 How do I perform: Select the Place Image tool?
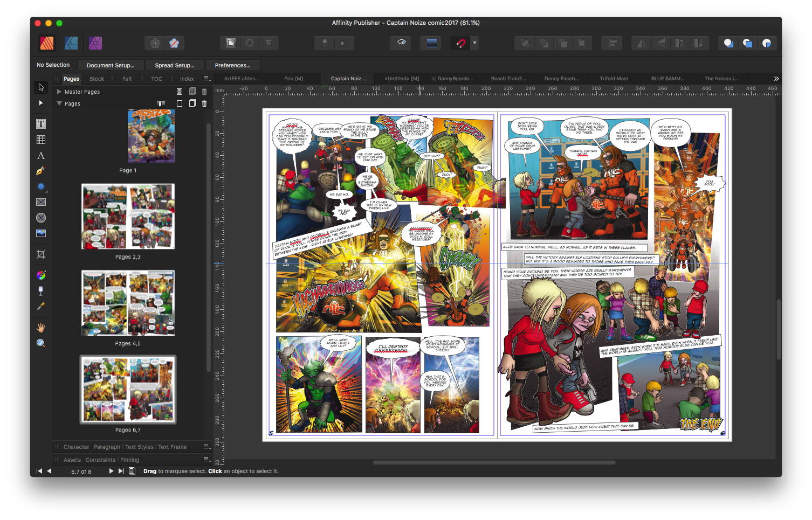[41, 233]
